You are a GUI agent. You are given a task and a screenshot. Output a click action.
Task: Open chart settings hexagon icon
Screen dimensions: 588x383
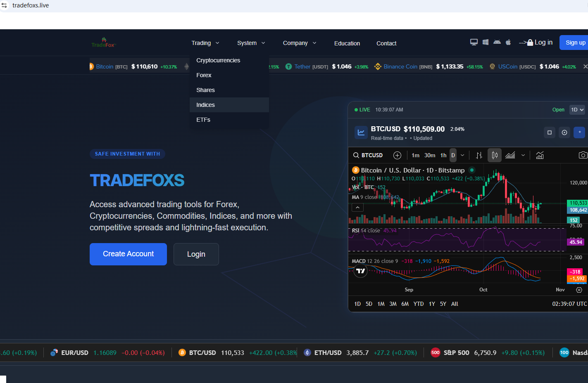click(x=579, y=290)
